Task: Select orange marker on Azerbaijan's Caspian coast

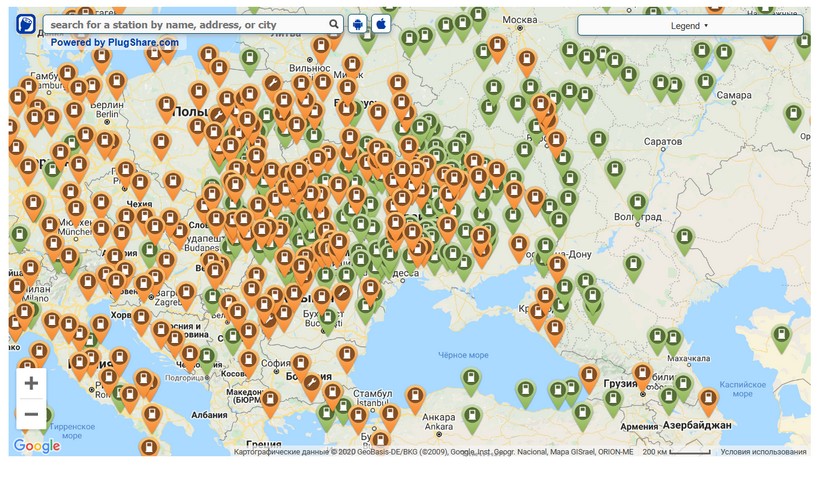Action: click(708, 401)
